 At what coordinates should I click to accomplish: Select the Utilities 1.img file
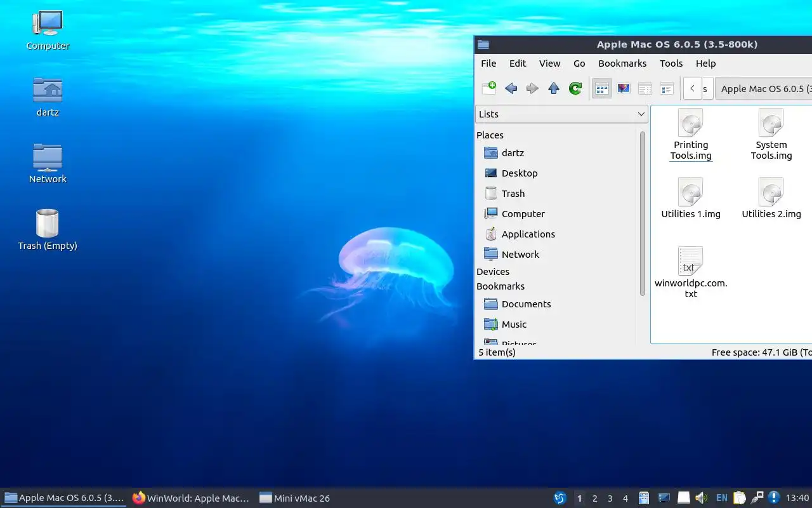(x=691, y=198)
